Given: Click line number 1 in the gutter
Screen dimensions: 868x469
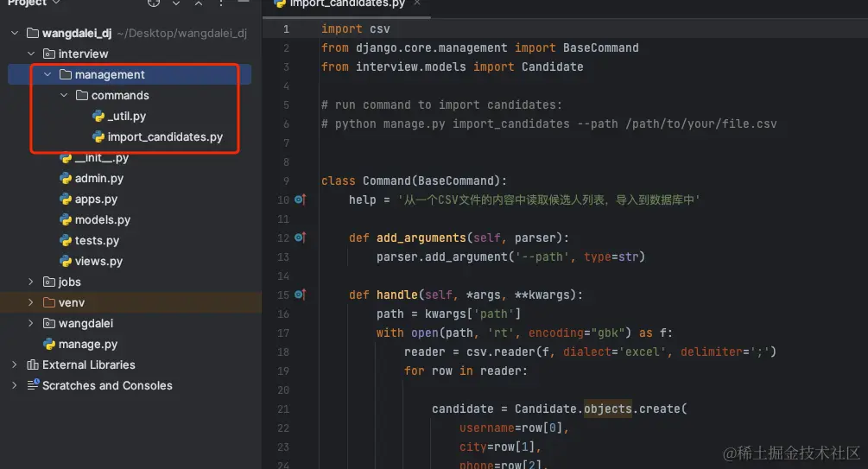Looking at the screenshot, I should 286,29.
